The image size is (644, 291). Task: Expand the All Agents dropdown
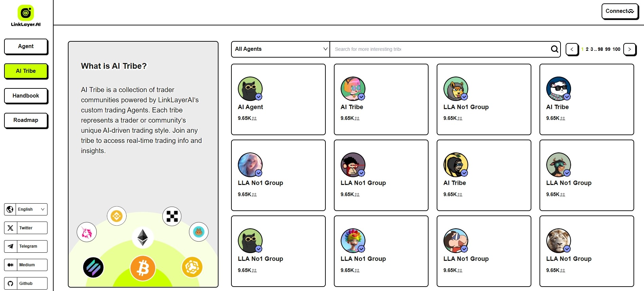[x=281, y=49]
